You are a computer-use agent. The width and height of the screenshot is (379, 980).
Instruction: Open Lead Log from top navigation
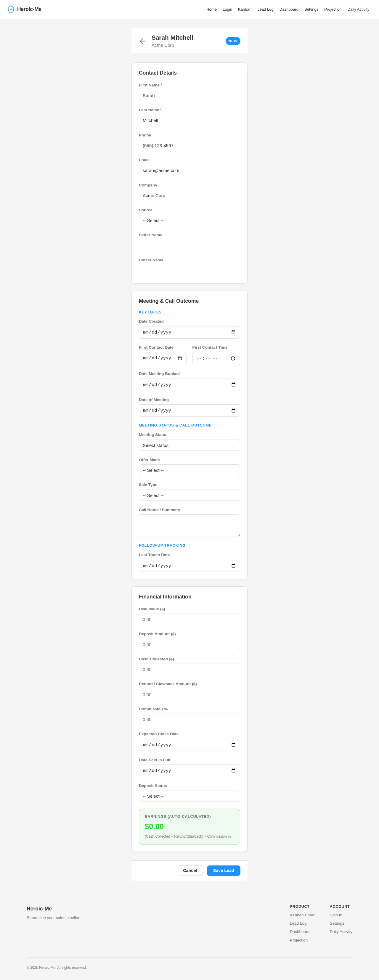click(x=265, y=9)
